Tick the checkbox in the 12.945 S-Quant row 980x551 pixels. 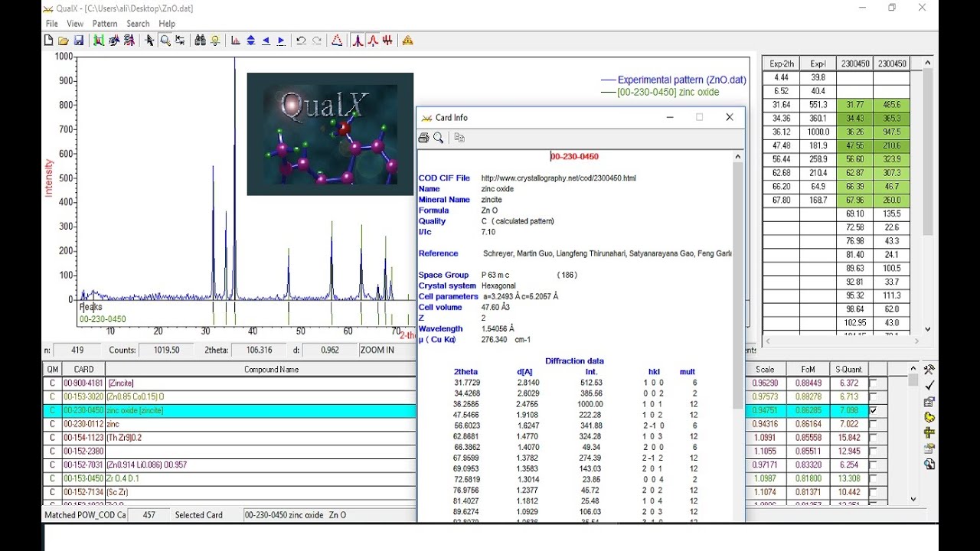[x=873, y=451]
